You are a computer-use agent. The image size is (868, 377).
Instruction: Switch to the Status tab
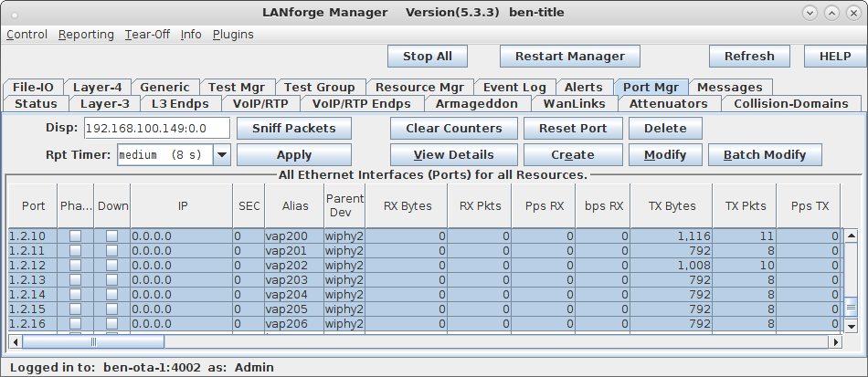(x=36, y=103)
